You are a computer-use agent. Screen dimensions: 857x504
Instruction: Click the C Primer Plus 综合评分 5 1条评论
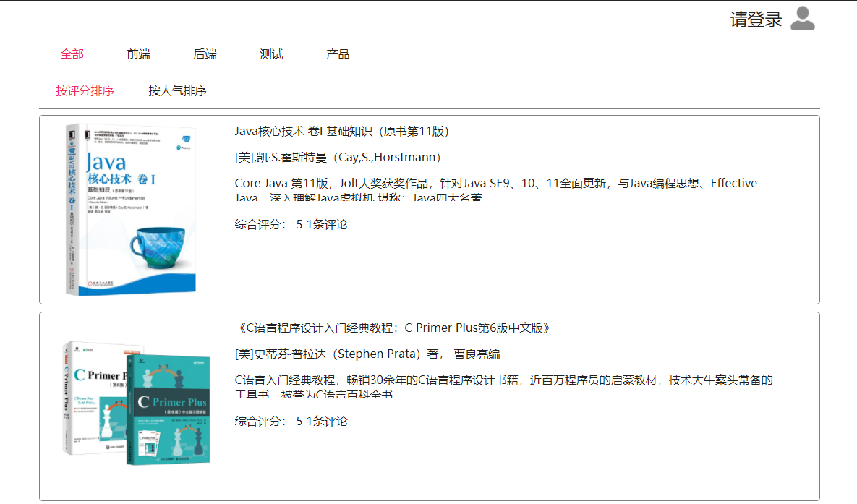pyautogui.click(x=291, y=422)
